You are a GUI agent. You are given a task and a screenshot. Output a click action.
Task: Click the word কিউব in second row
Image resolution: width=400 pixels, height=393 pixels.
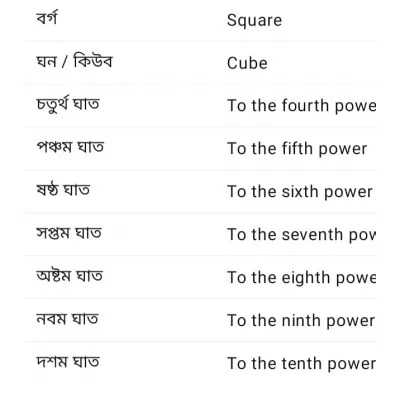click(x=93, y=61)
